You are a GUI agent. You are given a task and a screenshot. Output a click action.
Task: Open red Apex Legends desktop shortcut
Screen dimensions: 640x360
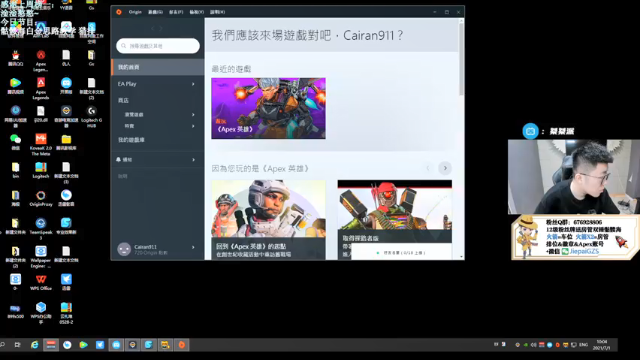click(x=41, y=60)
